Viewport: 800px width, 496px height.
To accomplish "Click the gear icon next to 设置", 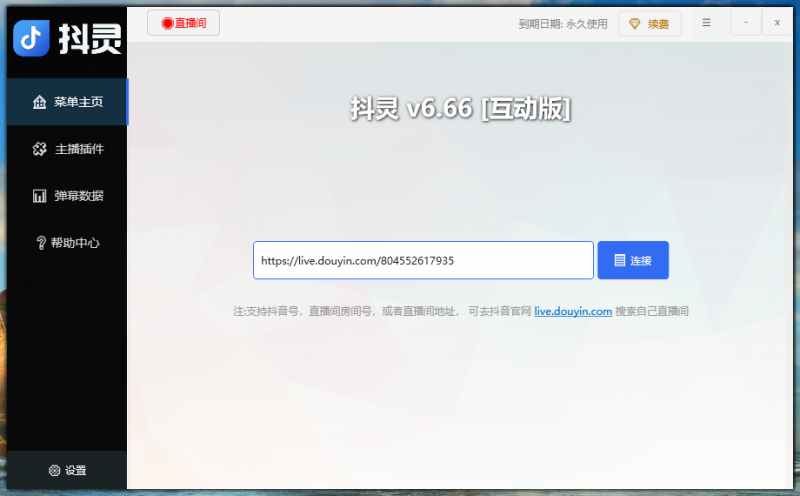I will (x=54, y=471).
